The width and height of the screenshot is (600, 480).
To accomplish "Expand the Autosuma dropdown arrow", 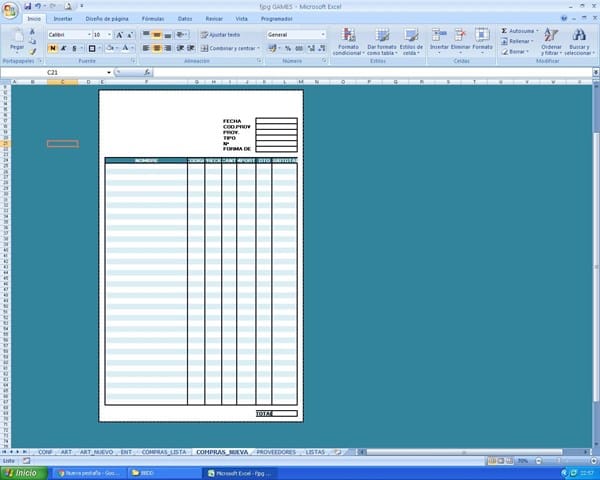I will tap(537, 31).
